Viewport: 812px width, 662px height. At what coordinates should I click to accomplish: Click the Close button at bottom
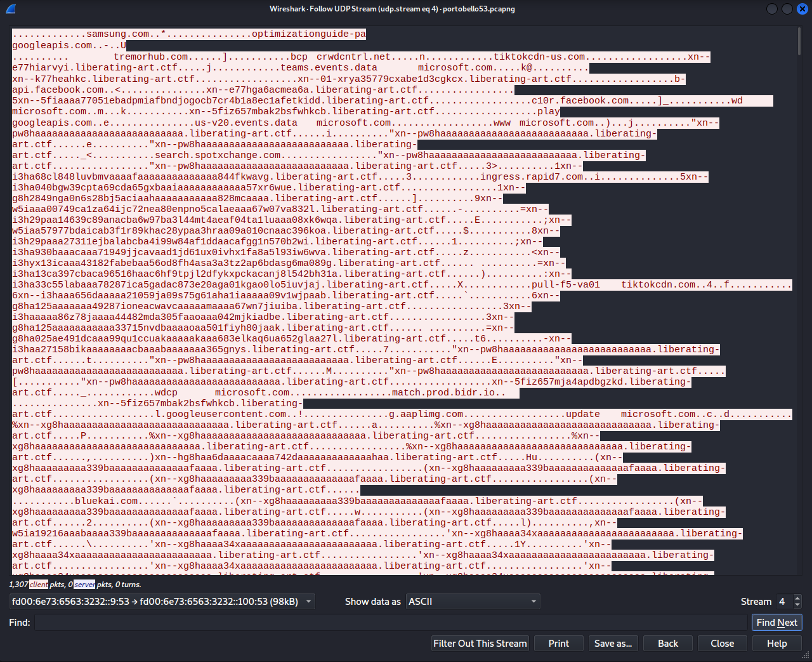[723, 644]
